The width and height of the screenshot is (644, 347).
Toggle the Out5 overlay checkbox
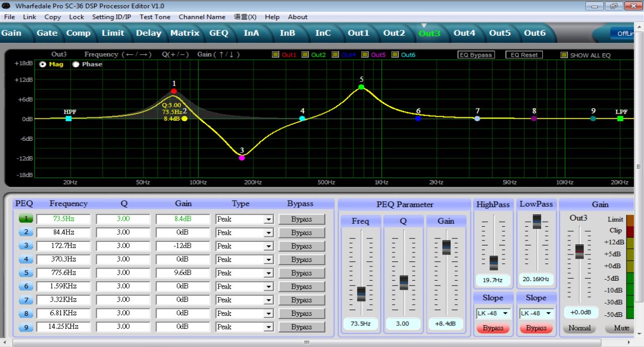pos(365,55)
